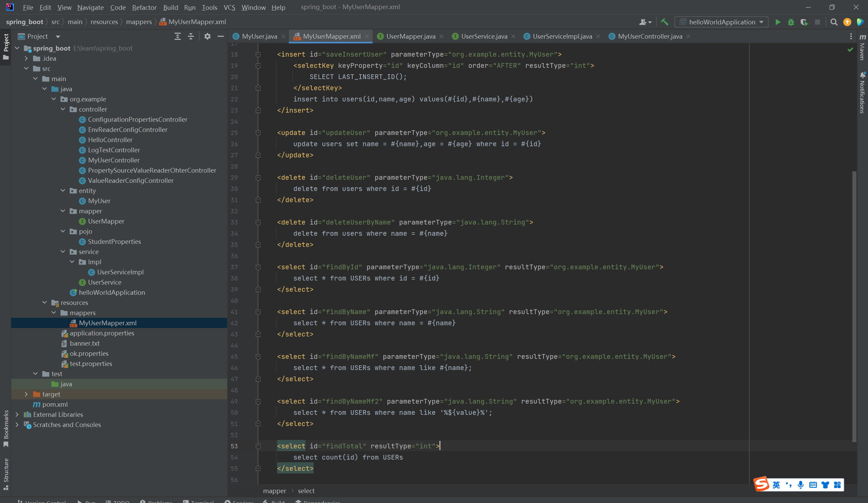Viewport: 868px width, 503px height.
Task: Open the Refactor menu
Action: pyautogui.click(x=144, y=7)
